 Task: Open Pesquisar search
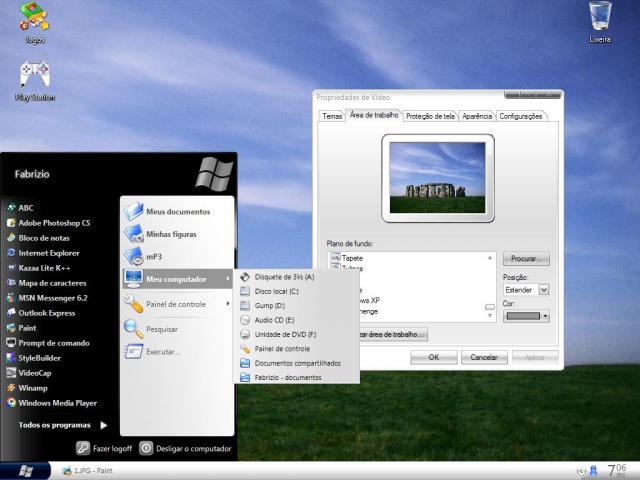[177, 329]
